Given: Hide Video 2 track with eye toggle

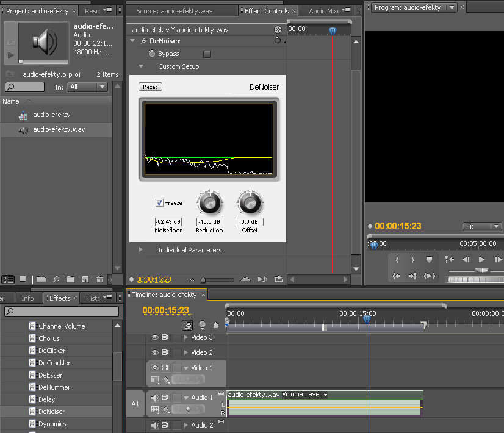Looking at the screenshot, I should click(155, 352).
